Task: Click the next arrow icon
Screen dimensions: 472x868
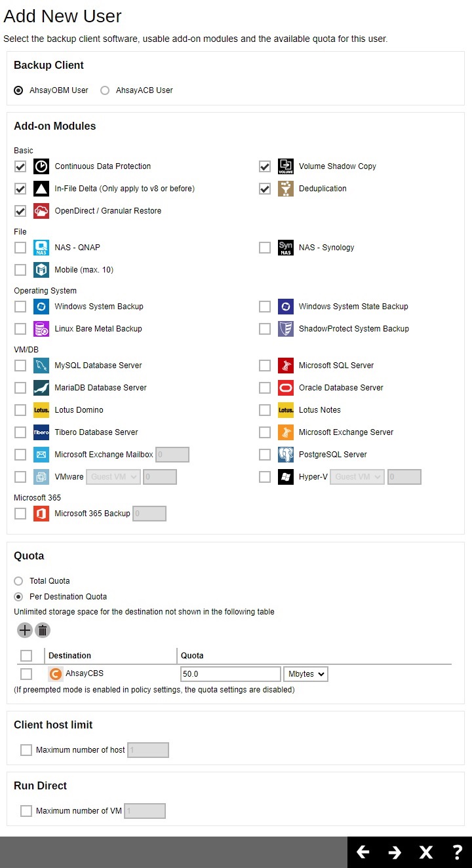Action: click(x=395, y=852)
